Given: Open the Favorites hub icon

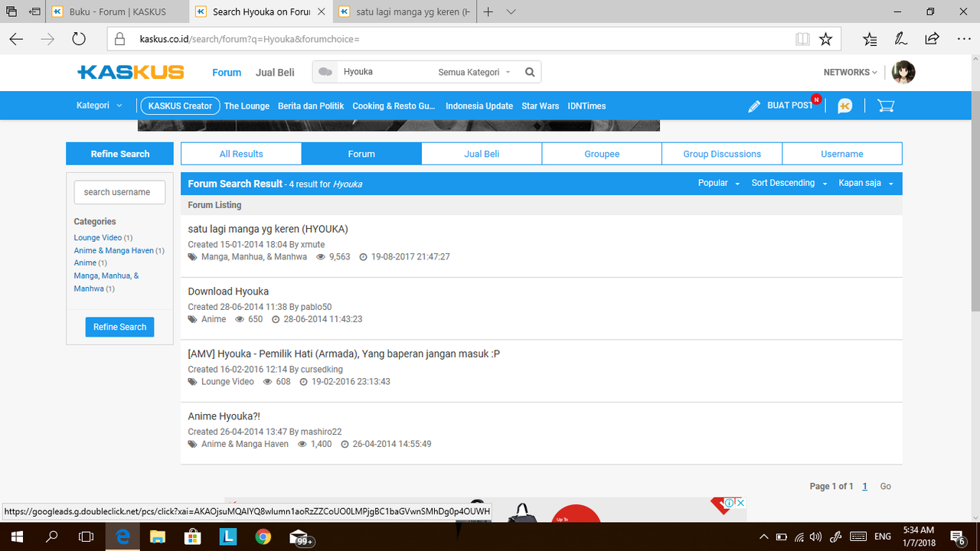Looking at the screenshot, I should [870, 39].
